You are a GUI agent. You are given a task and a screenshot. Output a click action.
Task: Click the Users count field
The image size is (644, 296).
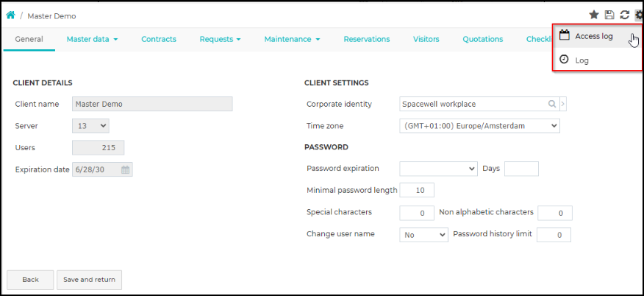[99, 147]
